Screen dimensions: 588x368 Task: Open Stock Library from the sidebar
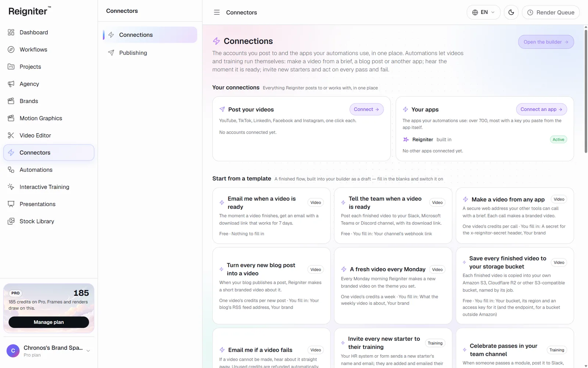point(49,221)
